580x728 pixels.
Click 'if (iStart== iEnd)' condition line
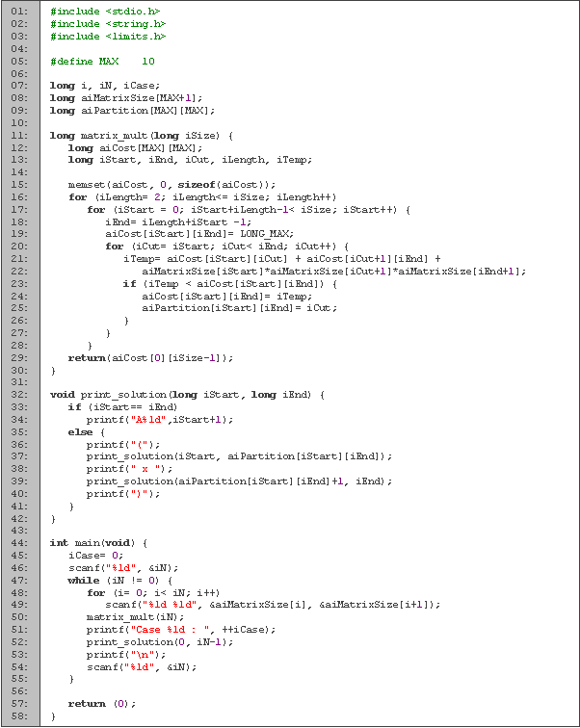coord(123,407)
